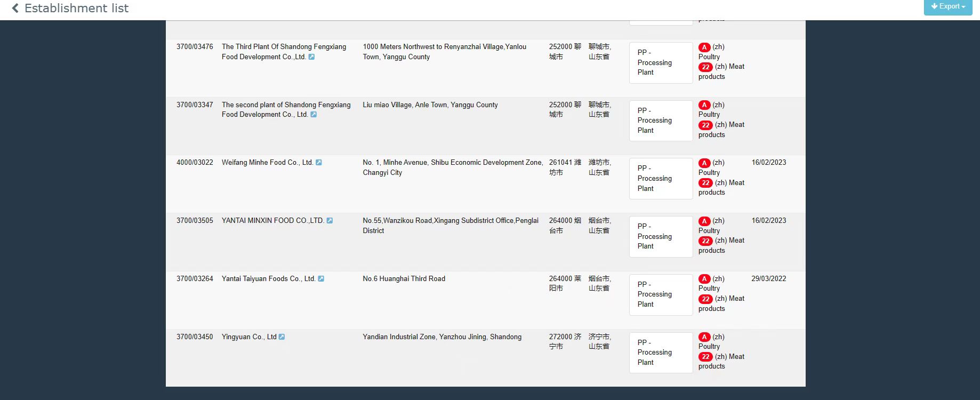The height and width of the screenshot is (400, 980).
Task: Click approval number 3700/03347
Action: pos(195,105)
